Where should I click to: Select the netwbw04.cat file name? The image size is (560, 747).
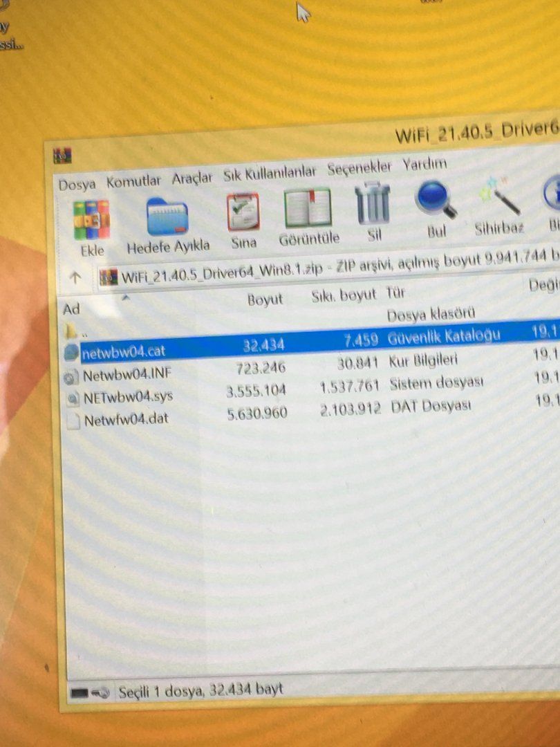click(x=123, y=353)
